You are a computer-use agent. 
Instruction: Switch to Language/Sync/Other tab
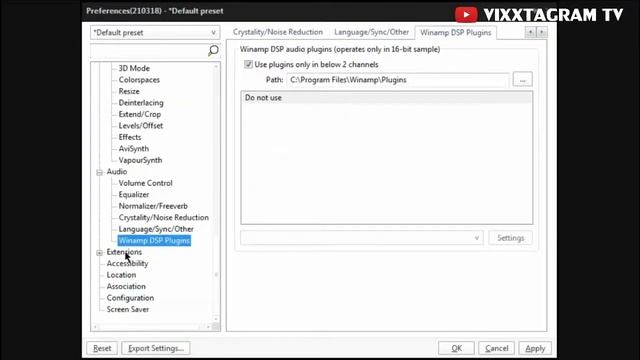pos(371,32)
